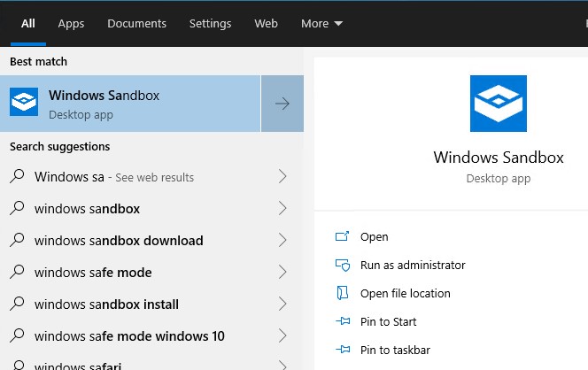The height and width of the screenshot is (370, 588).
Task: Select 'windows safe mode windows 10' suggestion
Action: click(151, 335)
